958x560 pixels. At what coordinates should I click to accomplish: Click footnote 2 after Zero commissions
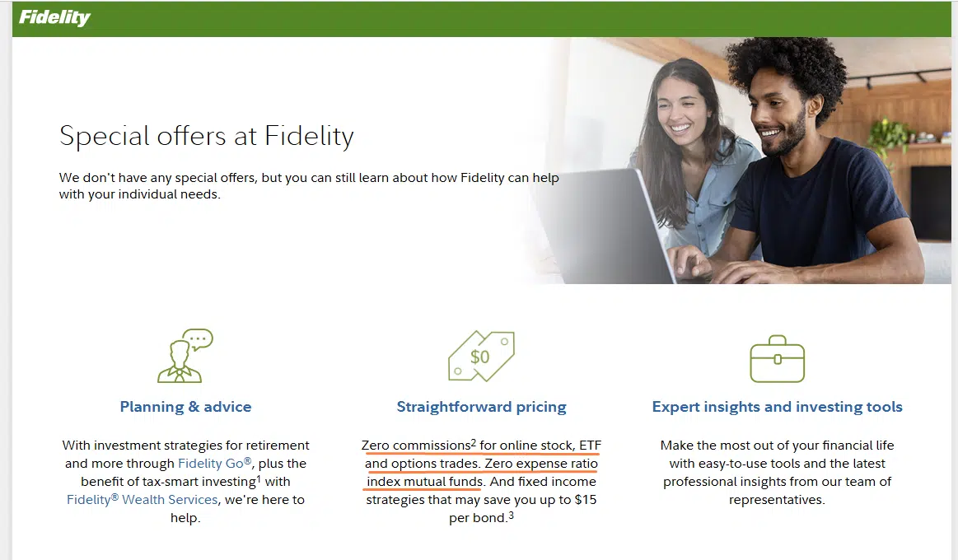pyautogui.click(x=474, y=442)
